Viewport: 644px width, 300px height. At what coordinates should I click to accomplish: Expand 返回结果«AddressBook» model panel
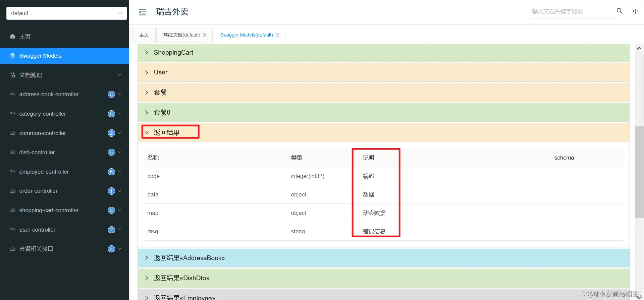(383, 258)
